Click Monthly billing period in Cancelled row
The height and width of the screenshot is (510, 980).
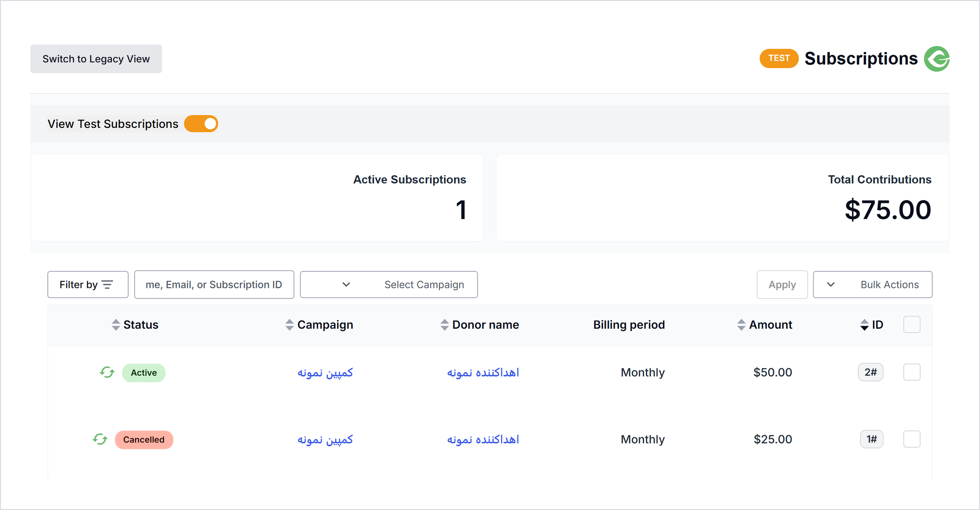coord(643,439)
